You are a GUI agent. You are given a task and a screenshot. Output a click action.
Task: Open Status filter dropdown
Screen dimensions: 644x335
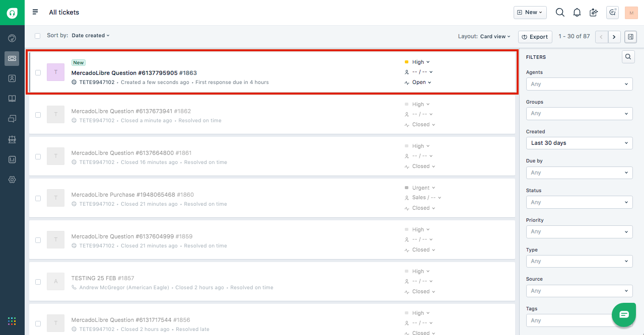tap(579, 202)
